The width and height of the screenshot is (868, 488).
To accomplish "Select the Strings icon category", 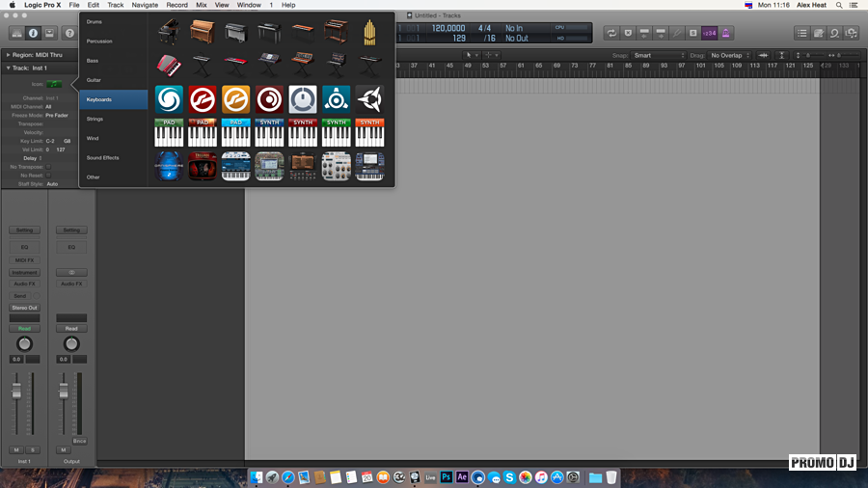I will (x=95, y=119).
